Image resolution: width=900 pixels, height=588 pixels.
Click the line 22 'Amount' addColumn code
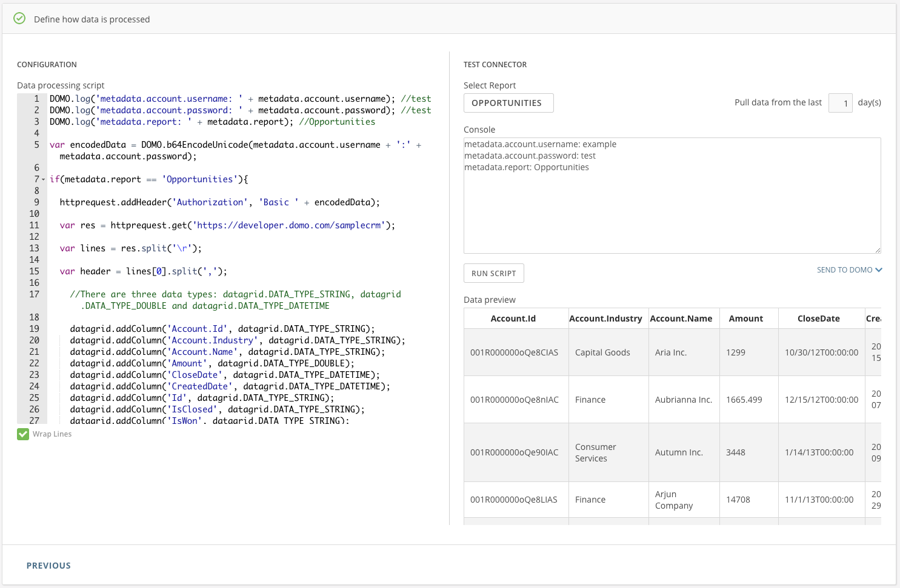pos(212,363)
